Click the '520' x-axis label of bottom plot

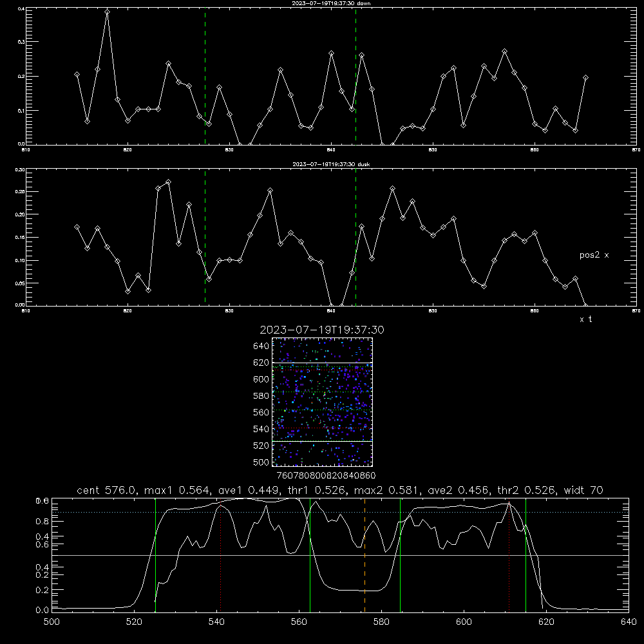[x=134, y=622]
